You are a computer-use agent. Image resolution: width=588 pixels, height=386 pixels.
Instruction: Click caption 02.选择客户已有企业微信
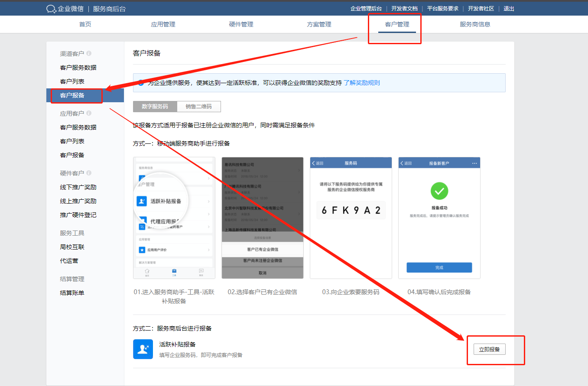coord(263,292)
